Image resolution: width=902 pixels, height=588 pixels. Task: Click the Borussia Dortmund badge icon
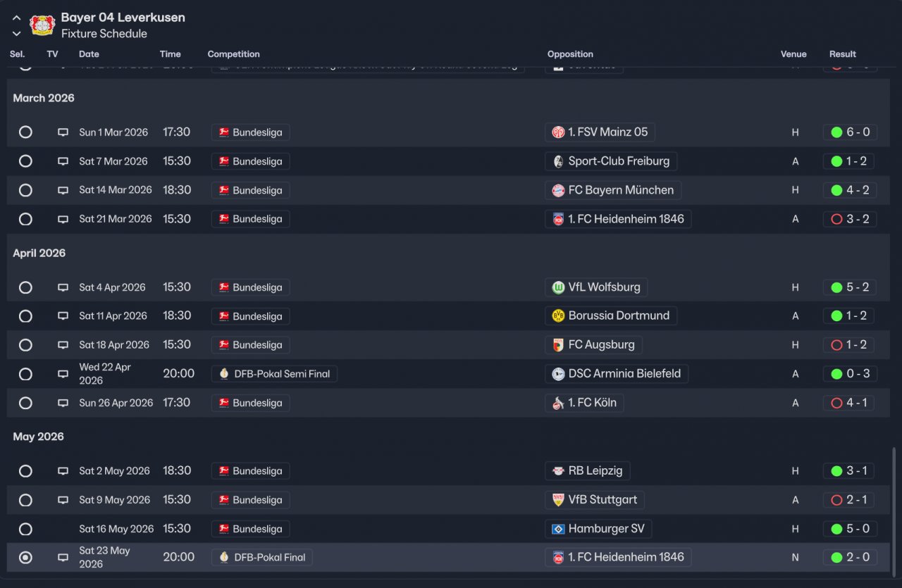pyautogui.click(x=558, y=315)
